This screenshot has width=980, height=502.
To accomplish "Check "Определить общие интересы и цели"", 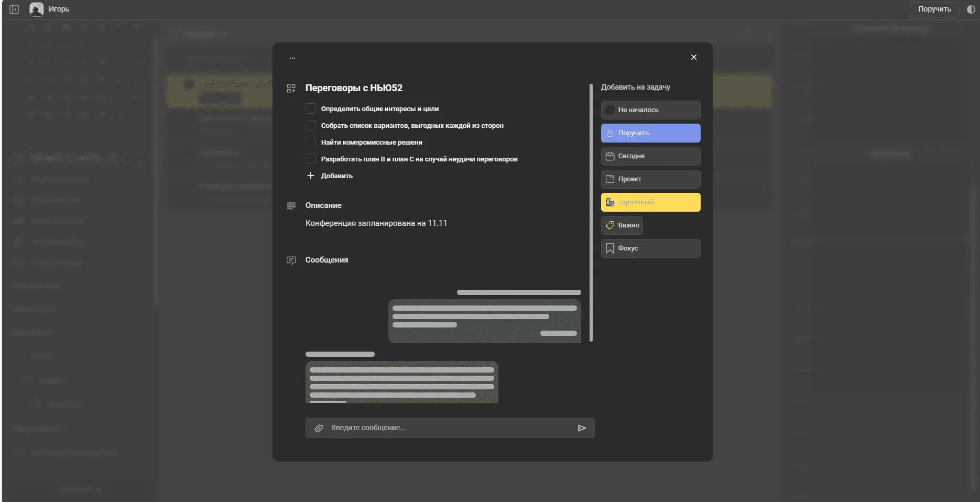I will (x=311, y=109).
